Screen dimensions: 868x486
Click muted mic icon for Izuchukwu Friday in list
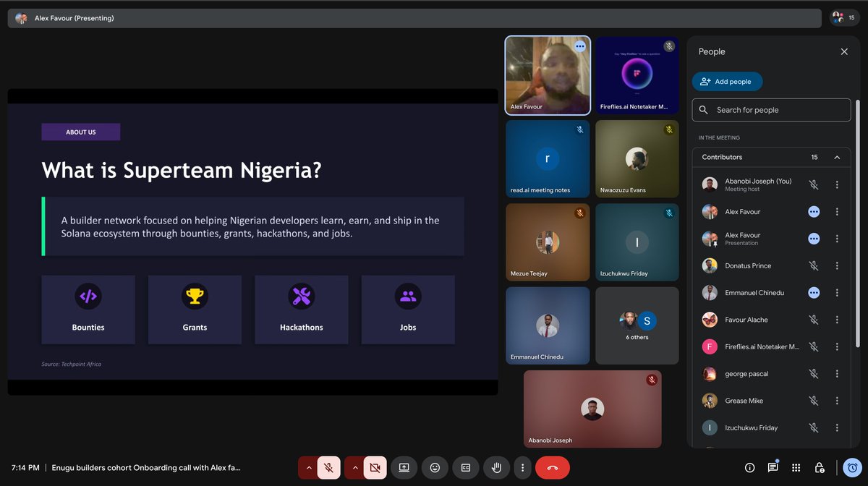point(814,427)
